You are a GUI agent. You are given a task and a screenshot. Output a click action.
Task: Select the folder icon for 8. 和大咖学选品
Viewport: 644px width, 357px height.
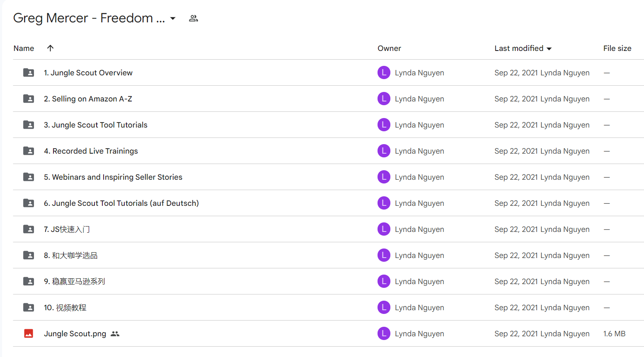pyautogui.click(x=29, y=255)
